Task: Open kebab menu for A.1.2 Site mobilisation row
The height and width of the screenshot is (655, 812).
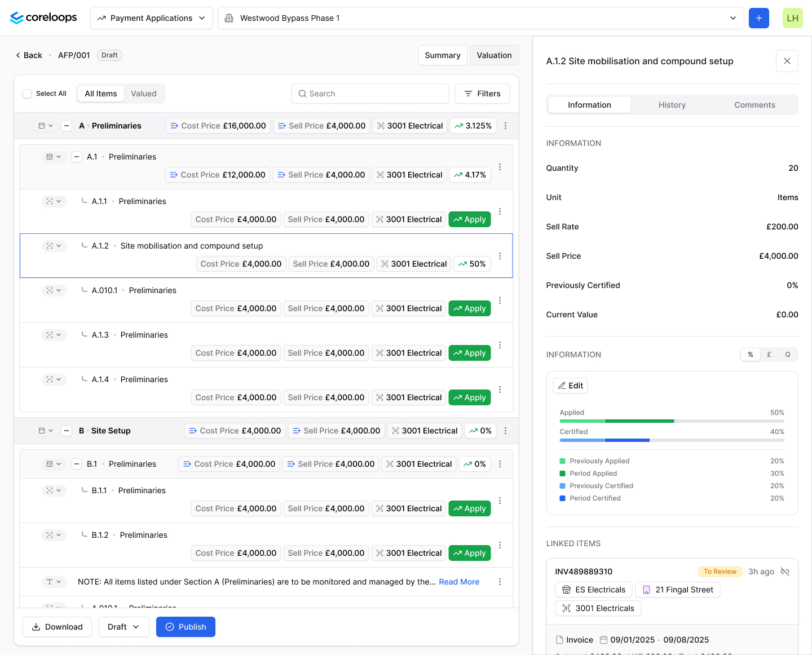Action: pos(500,256)
